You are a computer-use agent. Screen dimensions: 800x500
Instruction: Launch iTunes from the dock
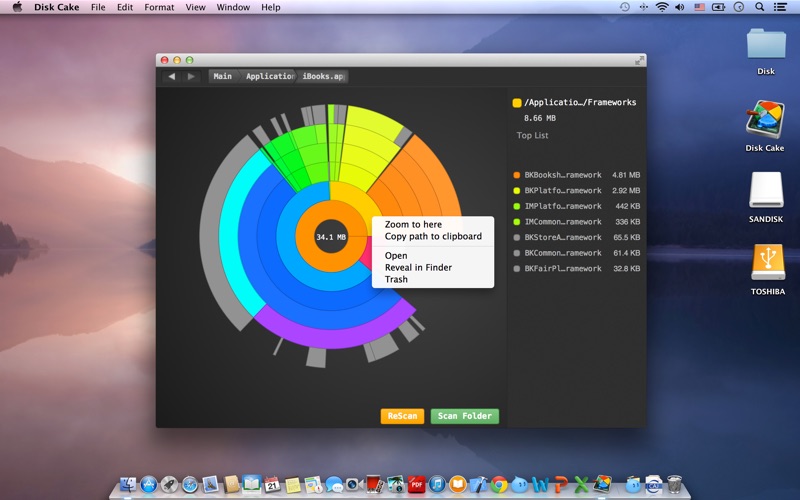point(437,484)
